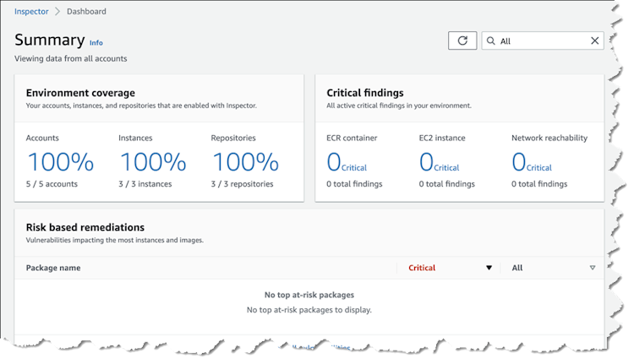The height and width of the screenshot is (364, 634).
Task: Click the Risk based remediations heading
Action: click(85, 227)
